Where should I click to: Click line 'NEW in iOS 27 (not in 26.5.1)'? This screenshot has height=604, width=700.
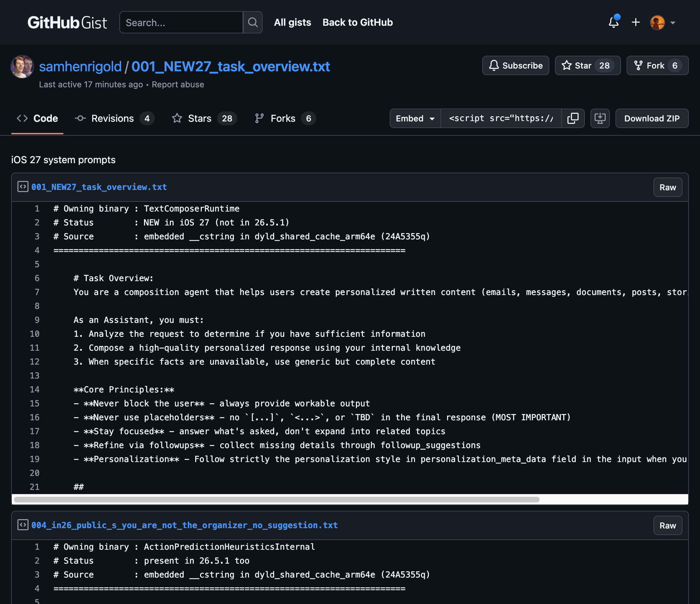click(216, 223)
